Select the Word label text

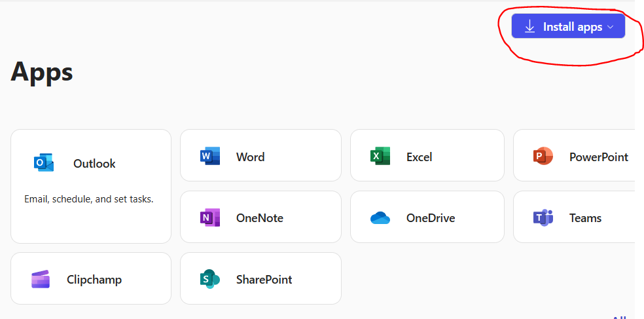coord(250,157)
